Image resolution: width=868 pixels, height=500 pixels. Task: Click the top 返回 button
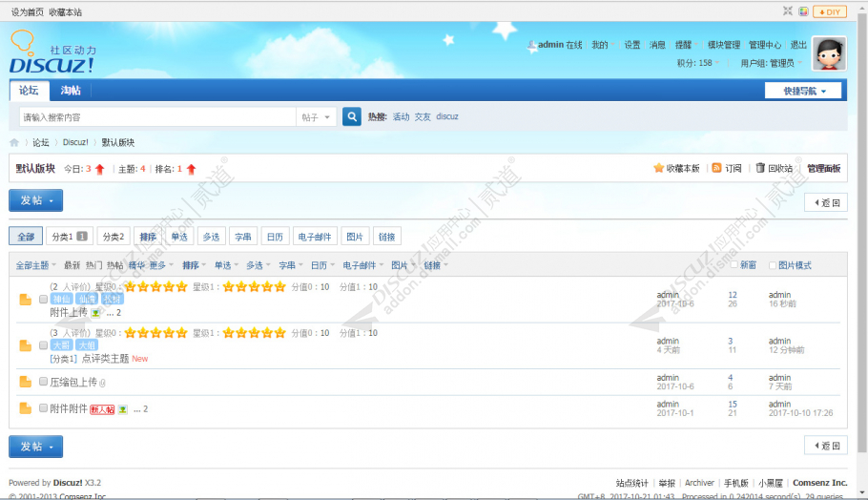point(825,202)
